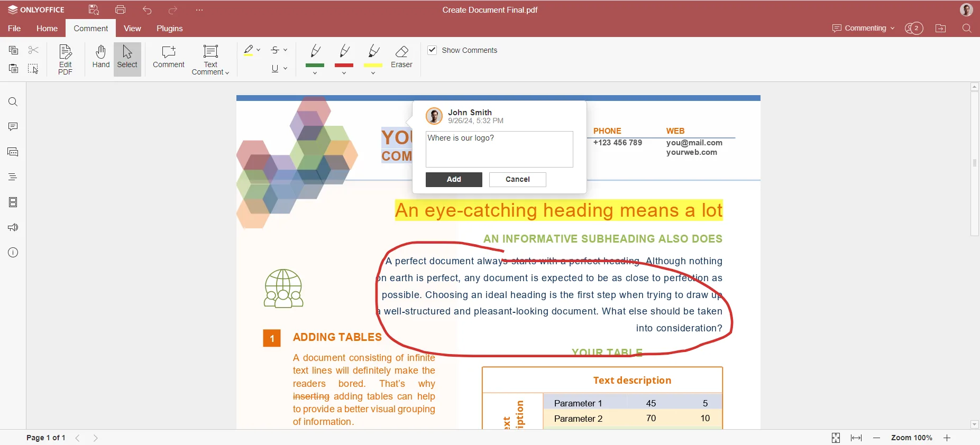This screenshot has height=445, width=980.
Task: Open the Comments panel in left sidebar
Action: point(13,127)
